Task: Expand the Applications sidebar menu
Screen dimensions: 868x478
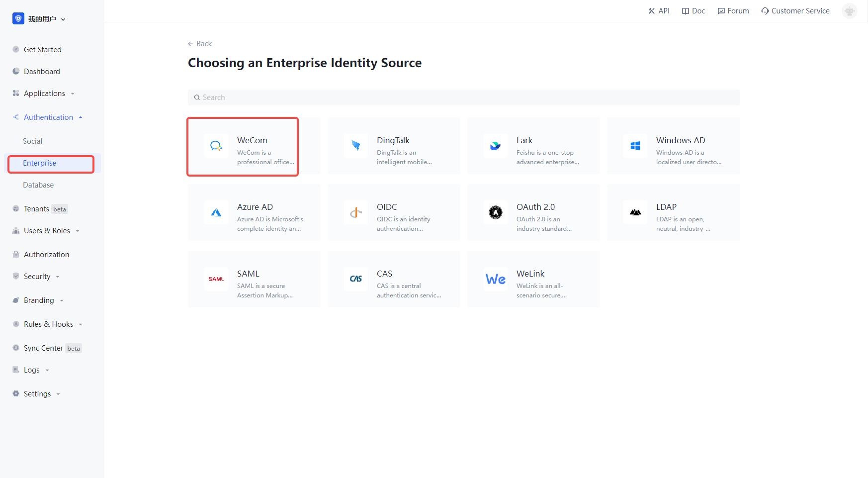Action: [x=45, y=94]
